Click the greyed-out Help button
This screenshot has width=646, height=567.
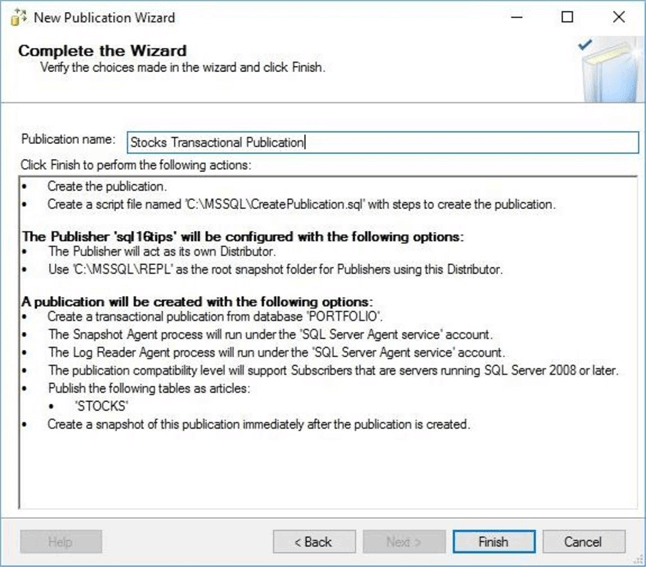(60, 542)
